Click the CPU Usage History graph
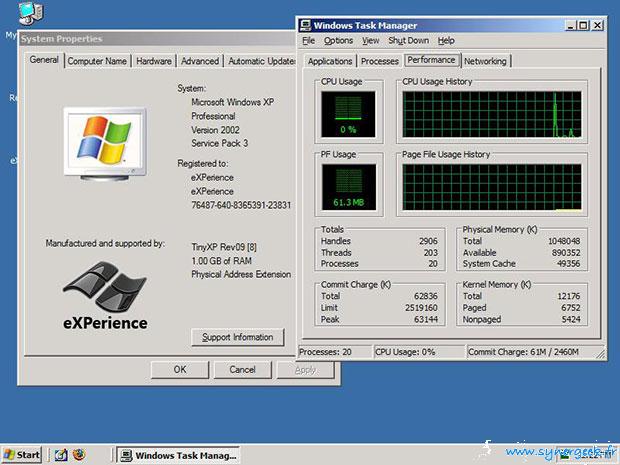This screenshot has width=620, height=465. (x=492, y=114)
